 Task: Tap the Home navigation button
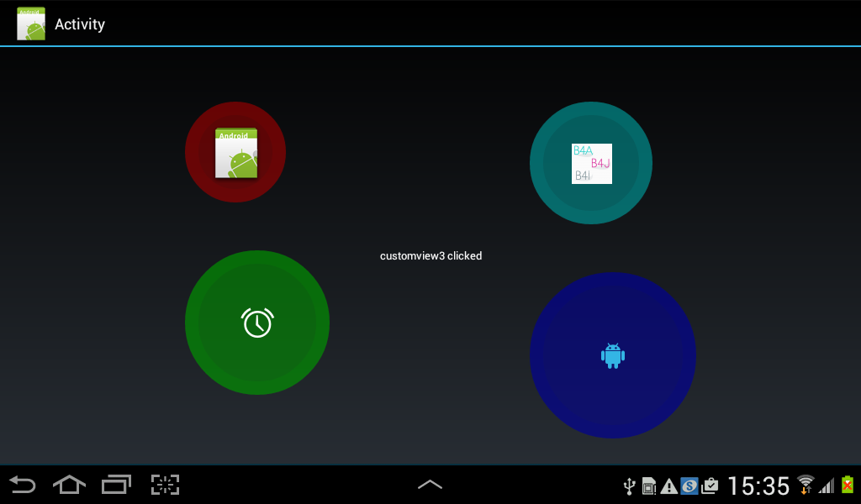click(x=69, y=485)
